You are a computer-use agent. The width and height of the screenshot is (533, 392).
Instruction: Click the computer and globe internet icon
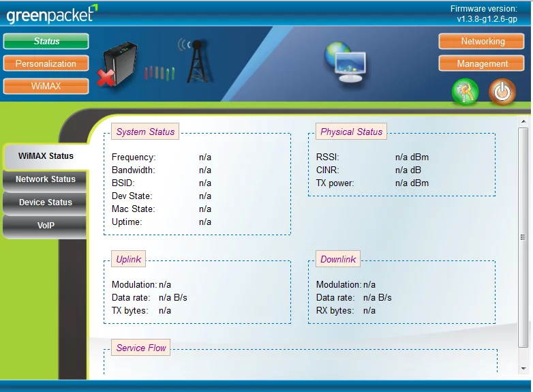click(345, 62)
